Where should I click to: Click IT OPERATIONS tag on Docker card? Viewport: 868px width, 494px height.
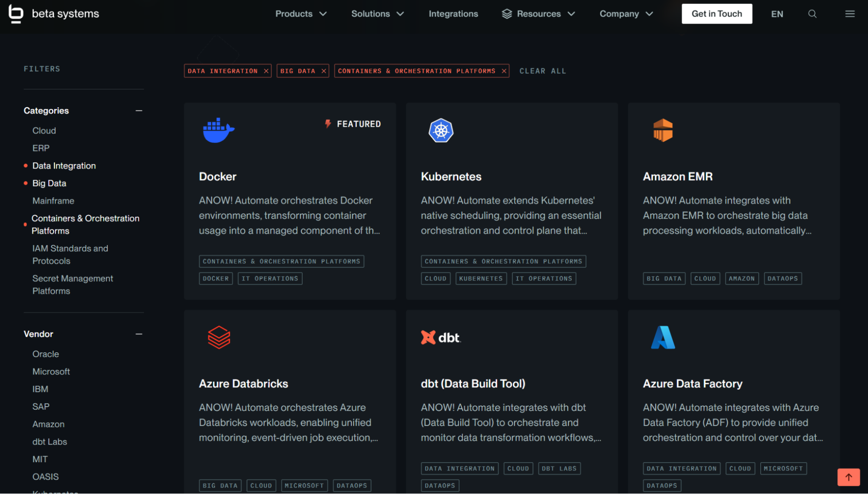(x=270, y=278)
